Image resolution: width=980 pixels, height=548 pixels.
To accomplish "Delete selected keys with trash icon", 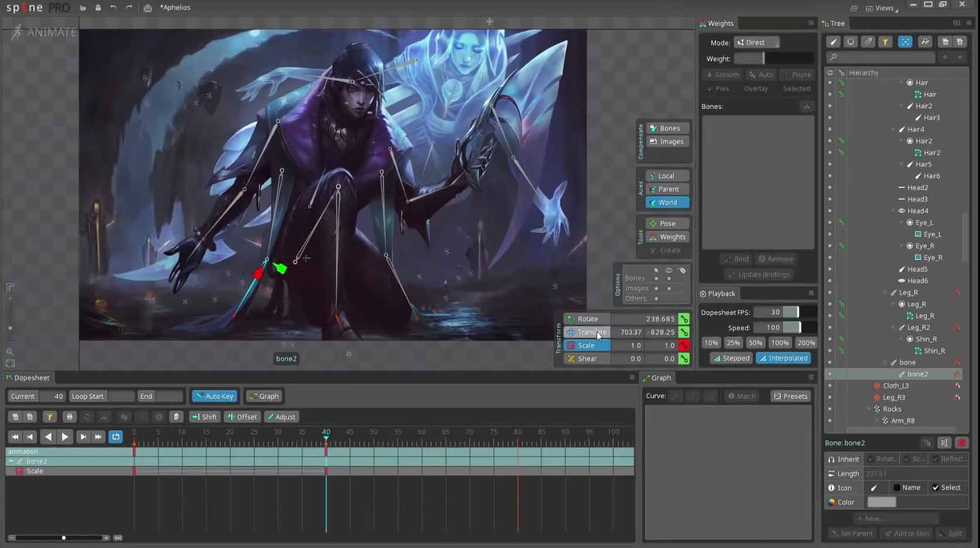I will pos(176,417).
